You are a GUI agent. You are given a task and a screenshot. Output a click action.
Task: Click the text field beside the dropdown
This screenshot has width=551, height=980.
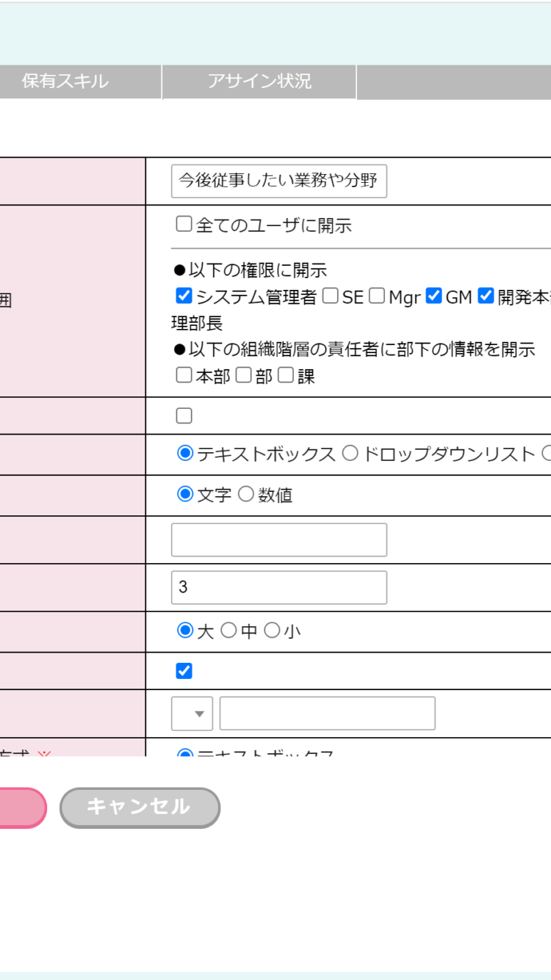pyautogui.click(x=327, y=714)
